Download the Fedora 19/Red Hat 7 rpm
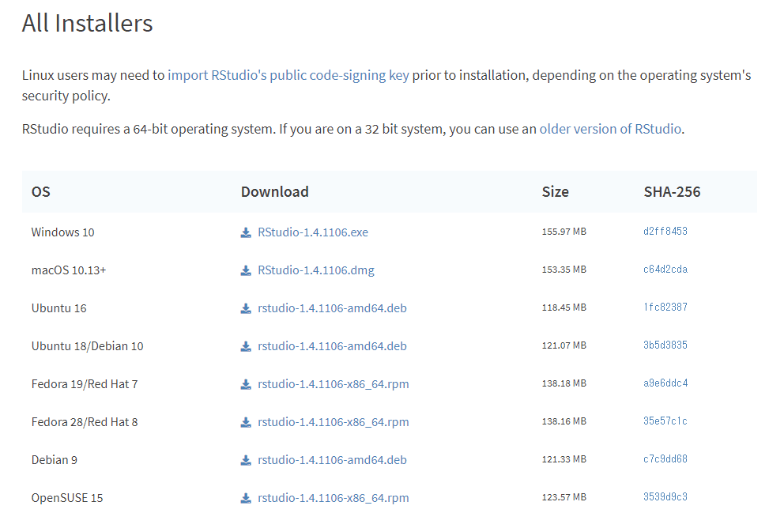Screen dimensions: 769x532 (x=333, y=384)
